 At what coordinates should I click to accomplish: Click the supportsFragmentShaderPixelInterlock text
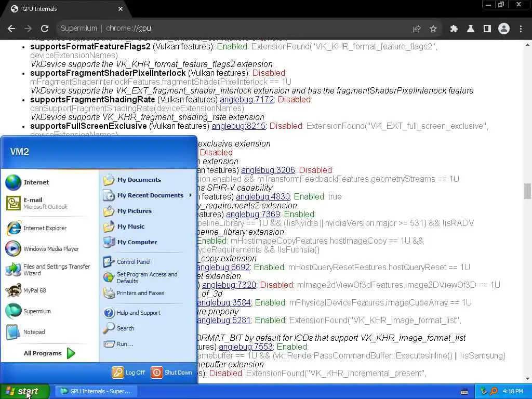(x=108, y=73)
